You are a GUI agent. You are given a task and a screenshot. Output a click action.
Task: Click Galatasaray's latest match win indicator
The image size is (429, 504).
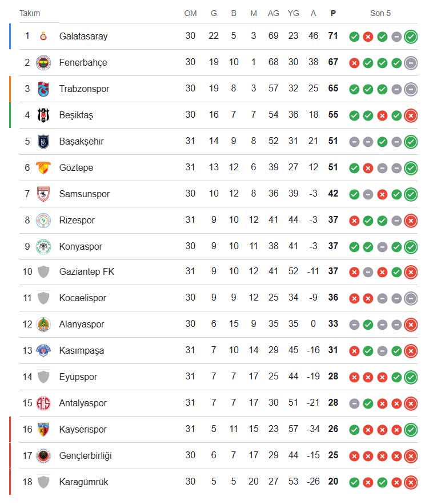click(x=410, y=37)
